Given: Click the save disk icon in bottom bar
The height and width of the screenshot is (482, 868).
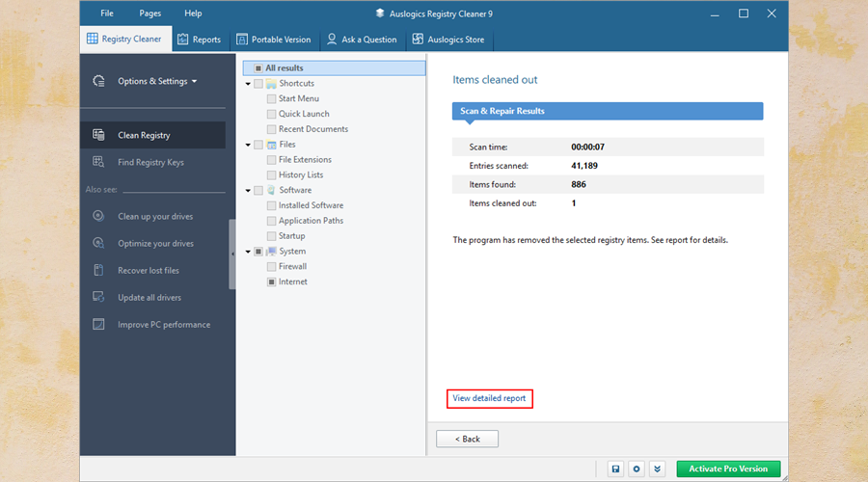Looking at the screenshot, I should click(615, 469).
